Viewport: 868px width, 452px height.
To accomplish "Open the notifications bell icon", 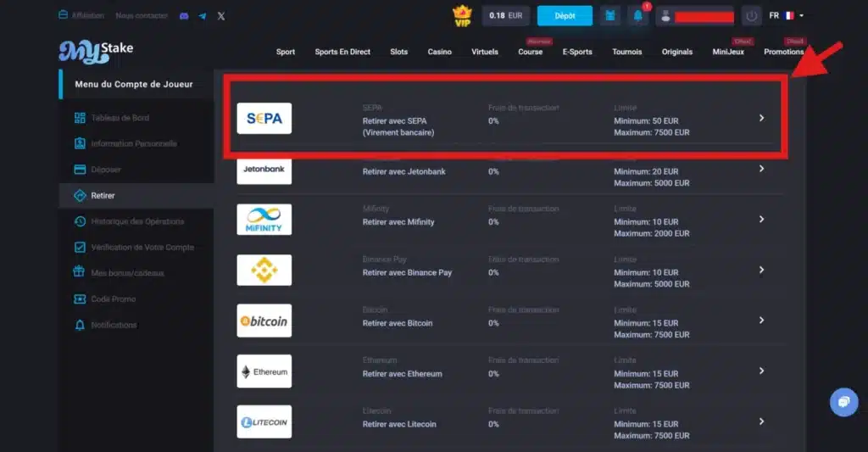I will (x=638, y=16).
